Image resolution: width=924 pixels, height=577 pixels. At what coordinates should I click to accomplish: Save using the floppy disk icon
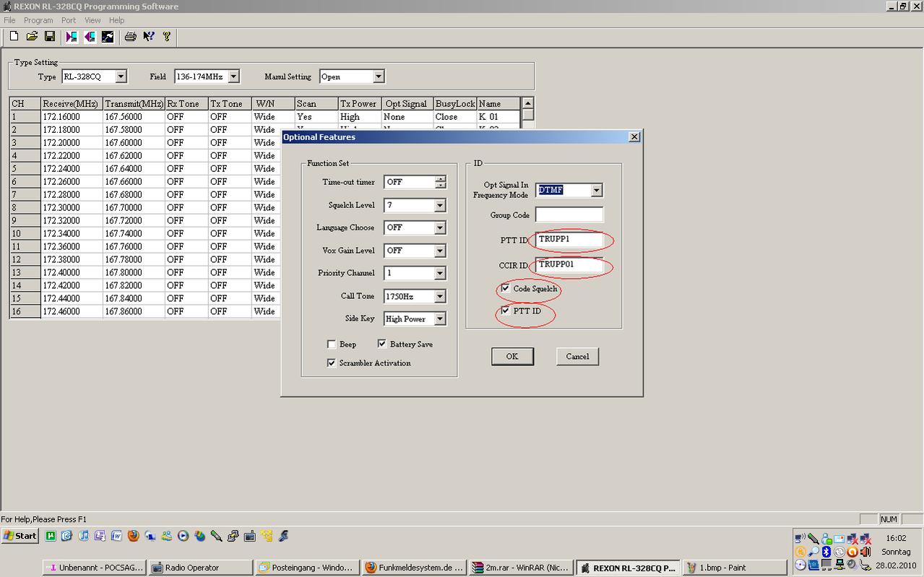[50, 36]
